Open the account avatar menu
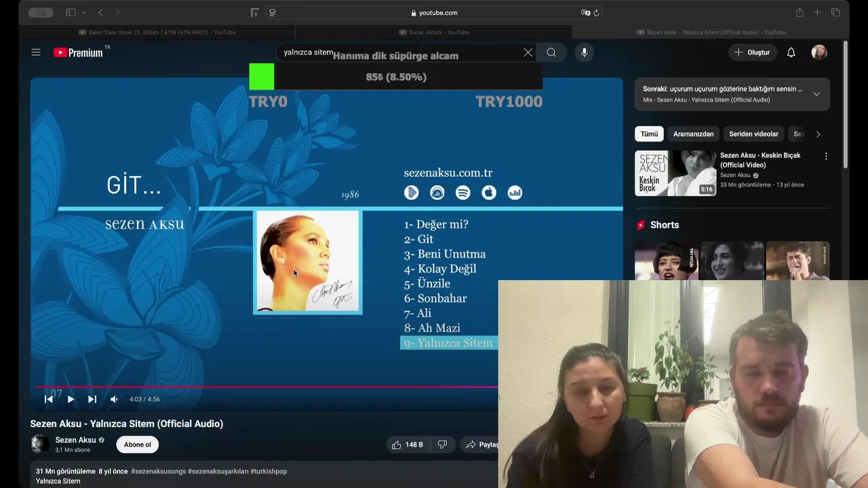 click(x=819, y=52)
